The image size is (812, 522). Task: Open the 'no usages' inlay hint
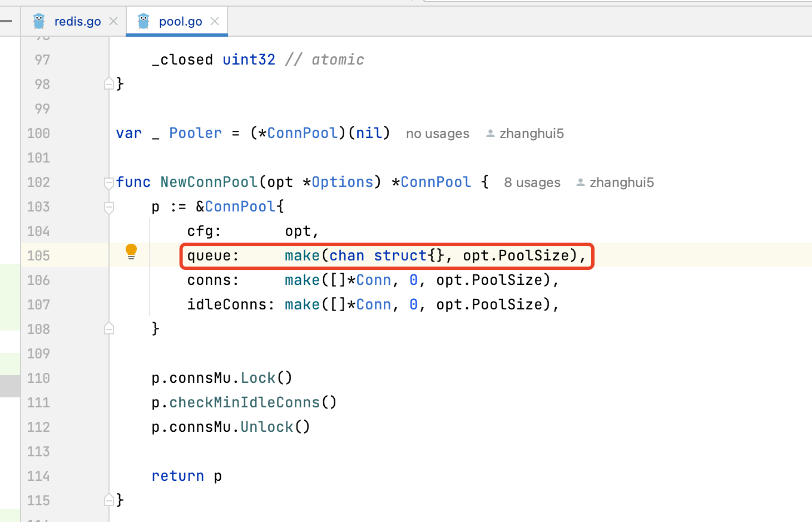[438, 134]
